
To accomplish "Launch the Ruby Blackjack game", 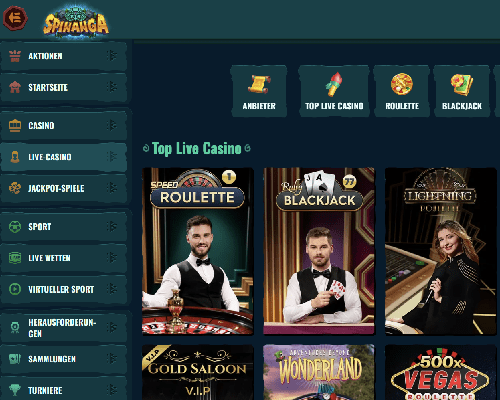I will (x=319, y=251).
